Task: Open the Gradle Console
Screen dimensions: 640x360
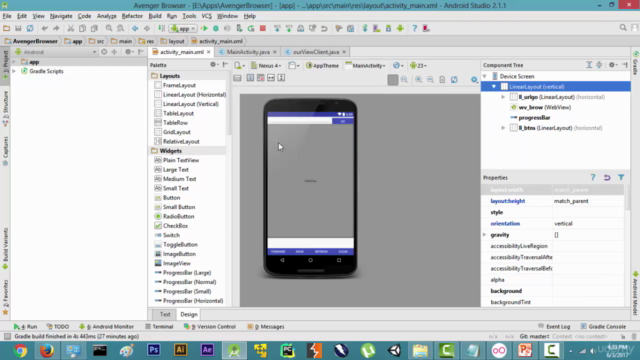Action: (x=603, y=327)
